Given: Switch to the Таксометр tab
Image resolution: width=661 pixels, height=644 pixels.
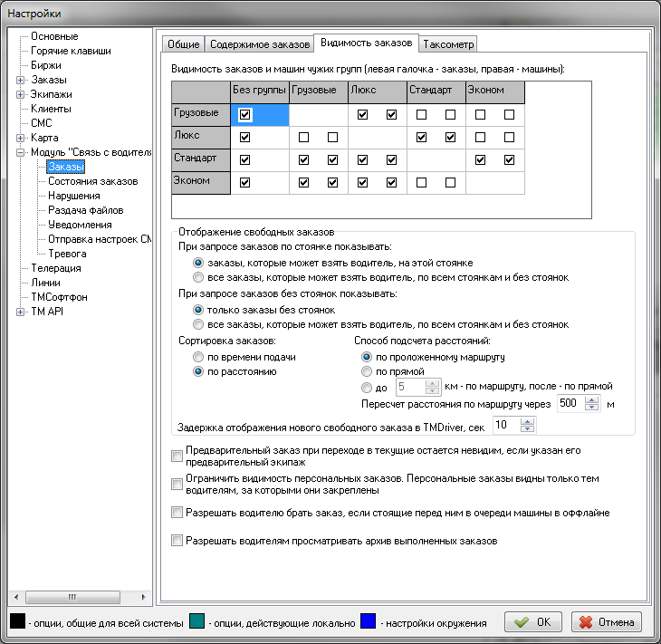Looking at the screenshot, I should coord(447,43).
